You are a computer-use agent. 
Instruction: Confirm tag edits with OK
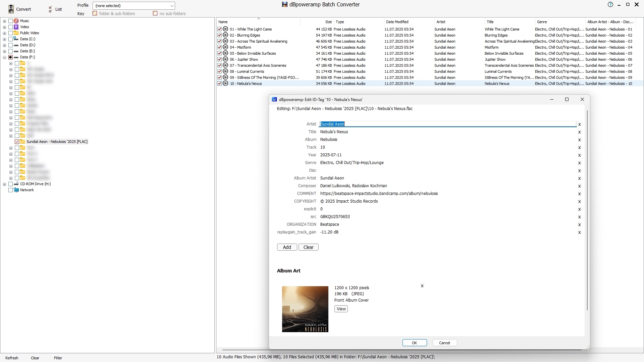[414, 343]
